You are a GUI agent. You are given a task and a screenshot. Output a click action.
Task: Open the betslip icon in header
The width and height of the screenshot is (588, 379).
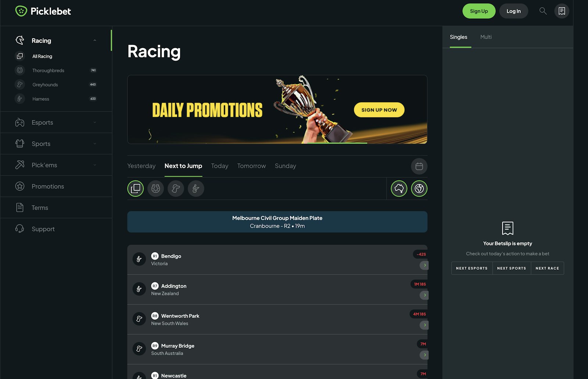tap(562, 11)
